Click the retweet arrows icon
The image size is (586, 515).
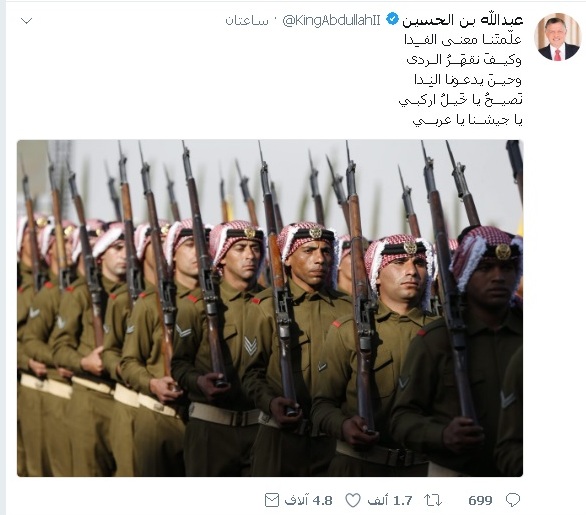tap(433, 500)
